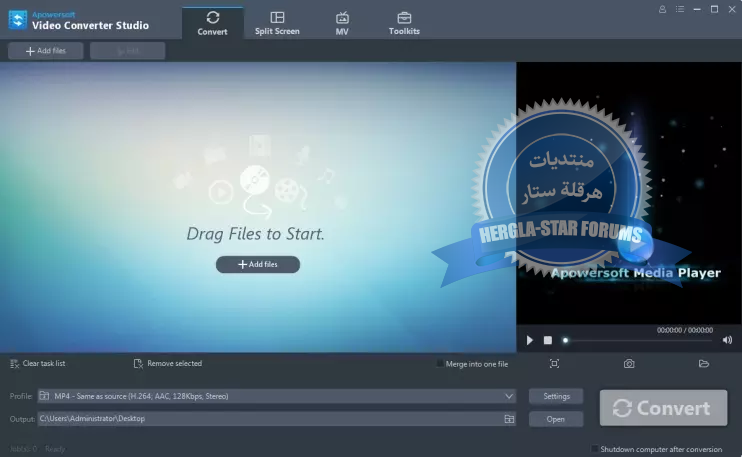Open profile Settings button

556,396
